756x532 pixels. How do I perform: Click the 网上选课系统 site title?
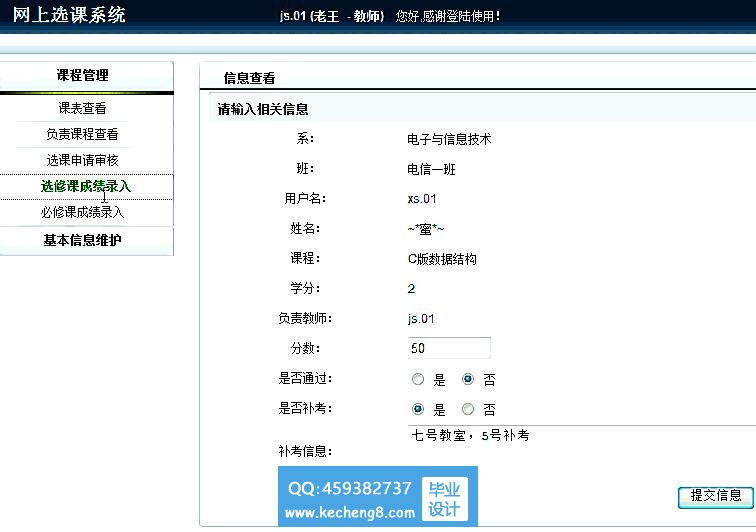[69, 14]
